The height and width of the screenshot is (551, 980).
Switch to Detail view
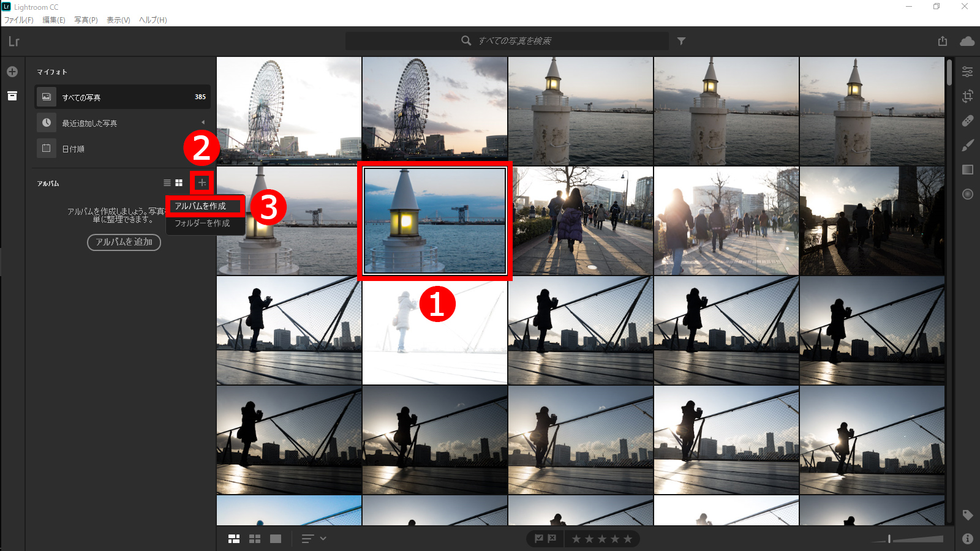(276, 539)
